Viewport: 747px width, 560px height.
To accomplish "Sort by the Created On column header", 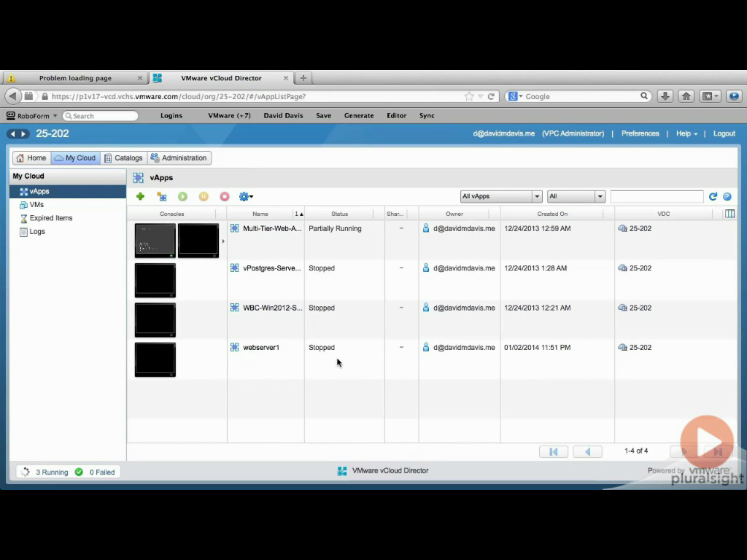I will coord(552,214).
